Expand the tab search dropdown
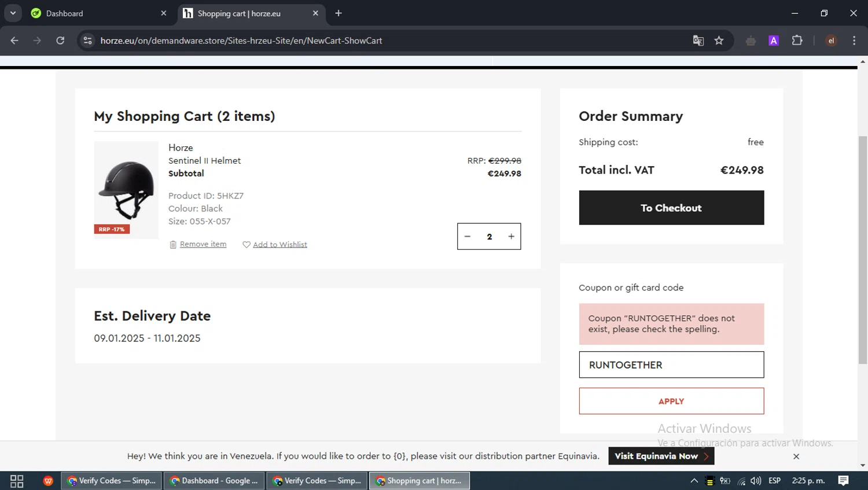Image resolution: width=868 pixels, height=490 pixels. tap(13, 13)
